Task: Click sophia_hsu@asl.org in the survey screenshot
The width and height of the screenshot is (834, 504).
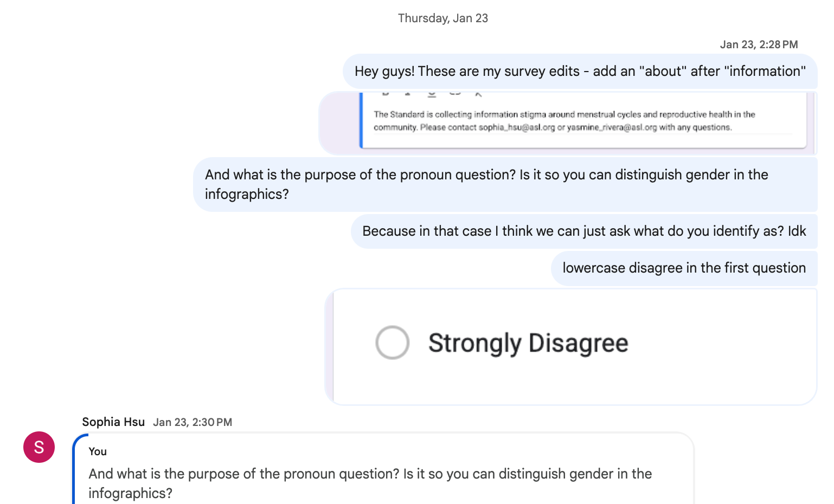Action: pyautogui.click(x=516, y=128)
